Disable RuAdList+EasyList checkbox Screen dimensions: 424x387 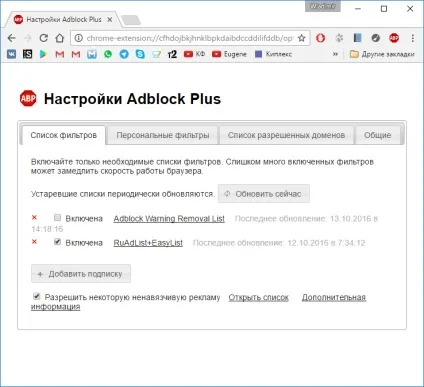pyautogui.click(x=57, y=242)
